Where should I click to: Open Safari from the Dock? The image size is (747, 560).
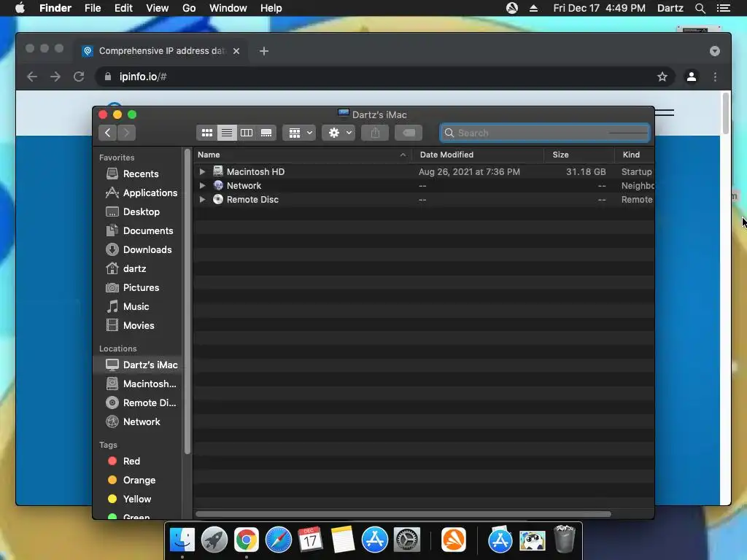(278, 540)
